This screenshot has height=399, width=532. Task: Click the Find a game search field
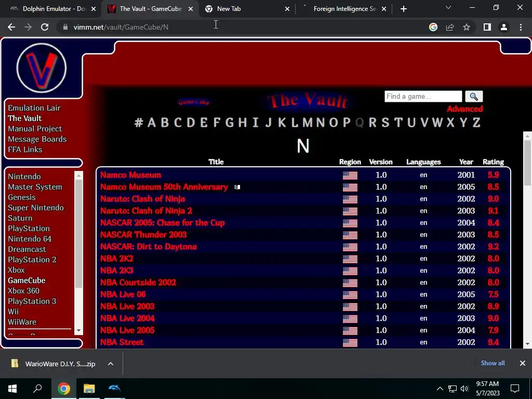(423, 97)
